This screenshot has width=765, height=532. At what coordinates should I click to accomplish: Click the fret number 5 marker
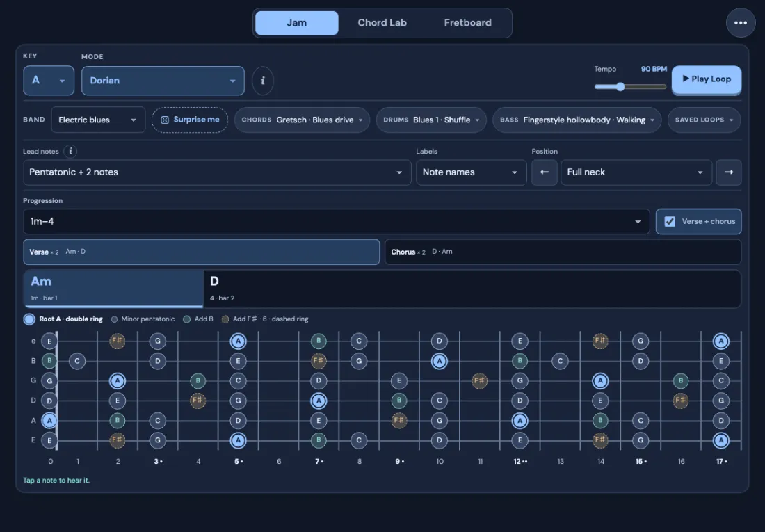(238, 461)
